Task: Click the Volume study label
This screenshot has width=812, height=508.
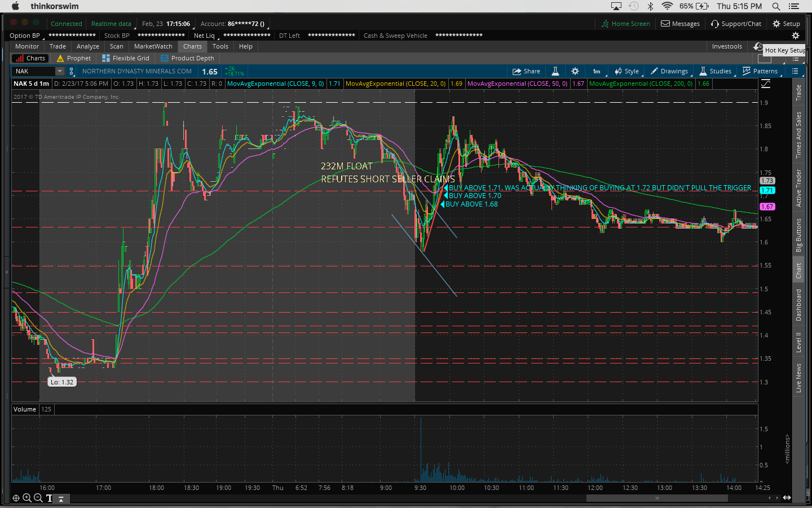Action: tap(25, 409)
